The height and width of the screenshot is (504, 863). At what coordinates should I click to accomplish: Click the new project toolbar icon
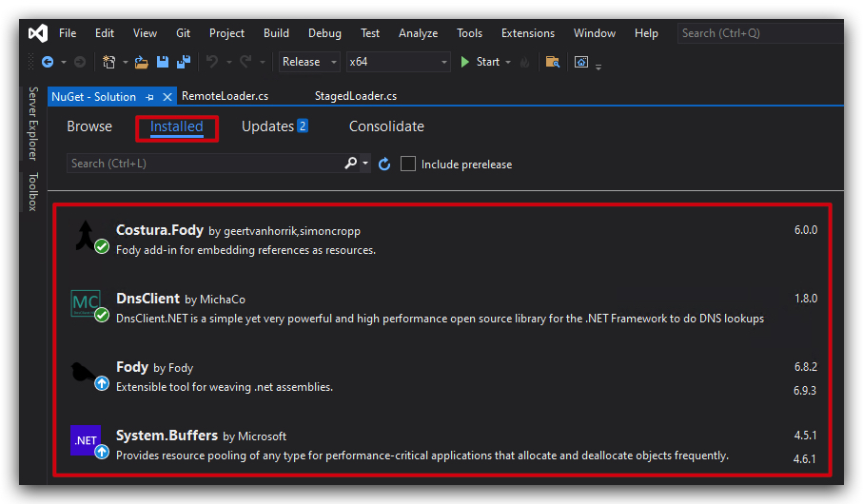click(x=109, y=62)
